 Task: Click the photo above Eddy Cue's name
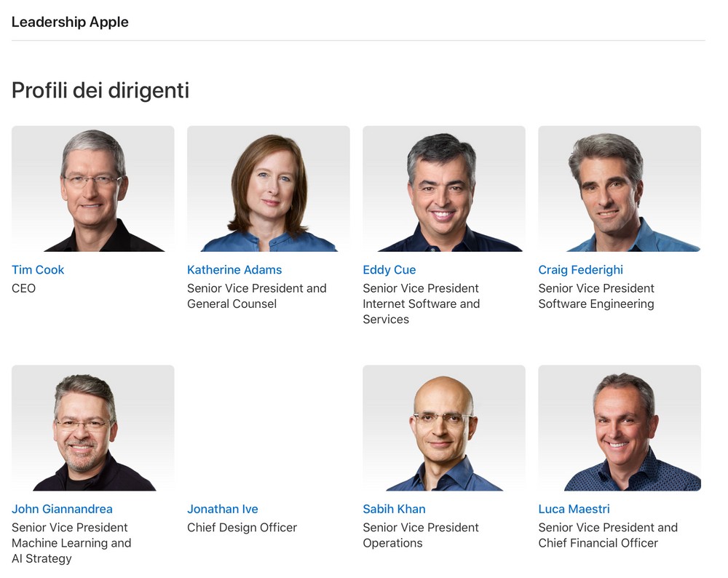pos(444,189)
